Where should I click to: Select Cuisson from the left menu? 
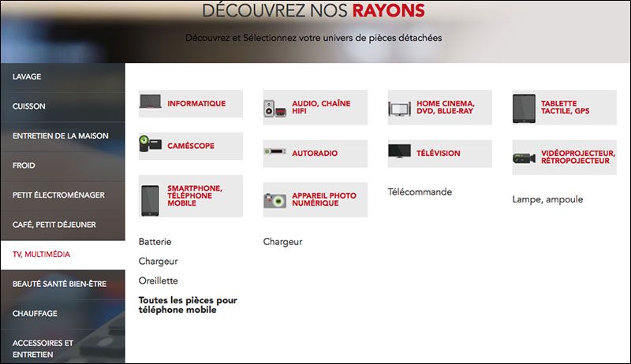28,106
